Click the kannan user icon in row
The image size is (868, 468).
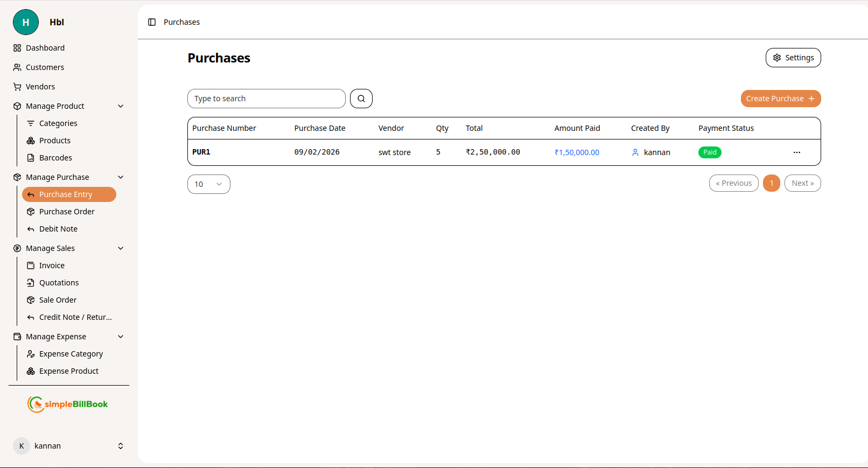635,152
